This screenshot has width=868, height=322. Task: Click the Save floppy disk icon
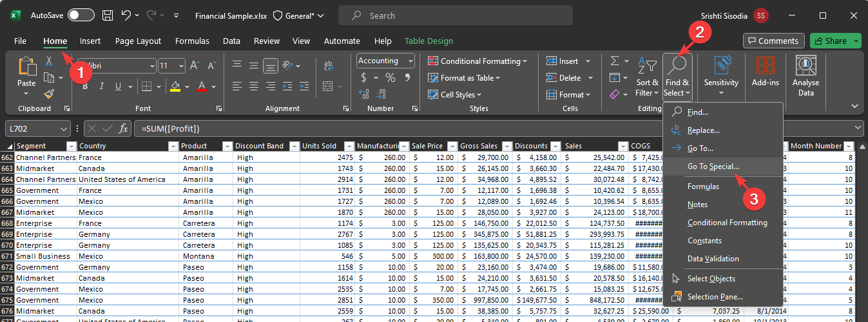click(x=108, y=15)
